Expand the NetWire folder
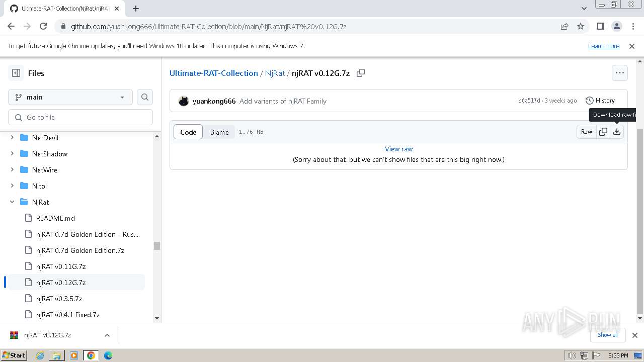 12,170
